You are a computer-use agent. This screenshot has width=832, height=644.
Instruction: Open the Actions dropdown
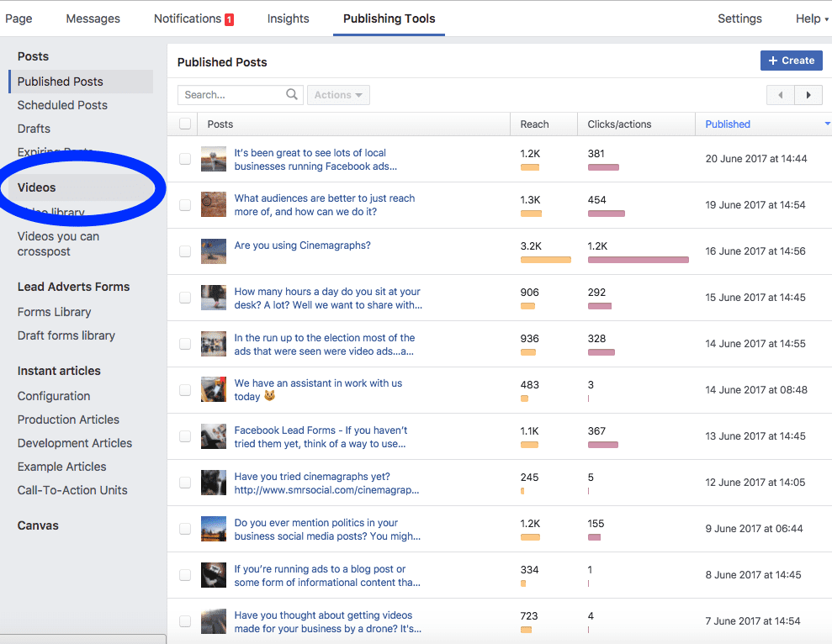[x=338, y=95]
